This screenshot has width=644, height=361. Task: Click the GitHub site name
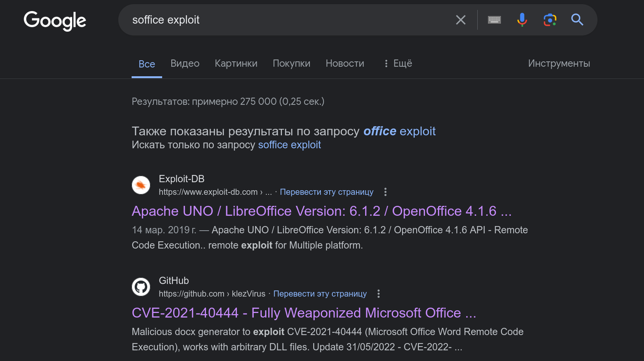pyautogui.click(x=174, y=281)
